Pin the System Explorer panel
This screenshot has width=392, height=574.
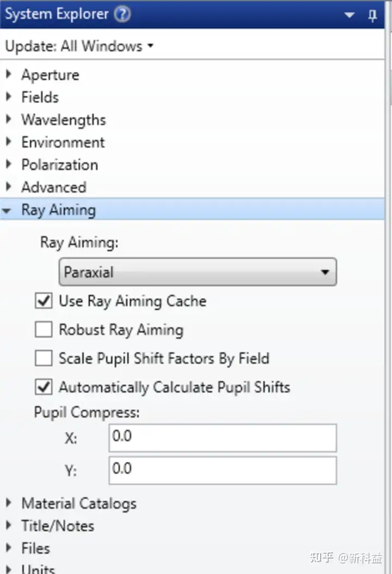(x=372, y=15)
